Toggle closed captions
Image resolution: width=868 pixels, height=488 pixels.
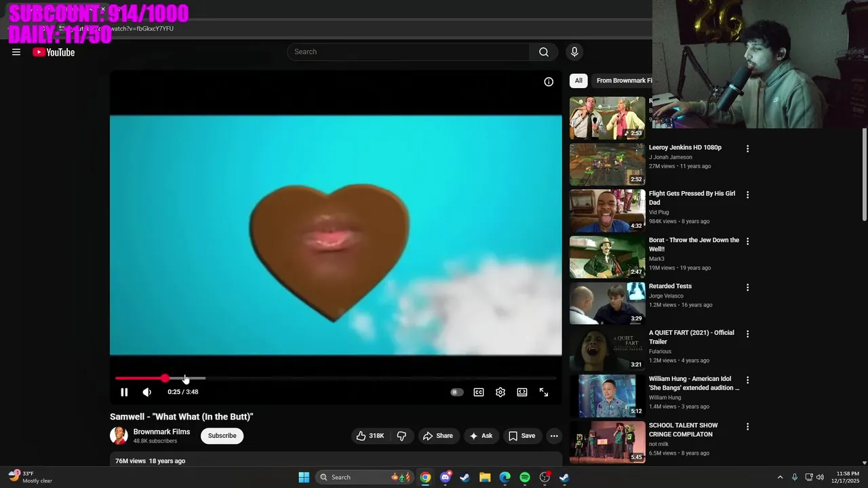(x=479, y=392)
